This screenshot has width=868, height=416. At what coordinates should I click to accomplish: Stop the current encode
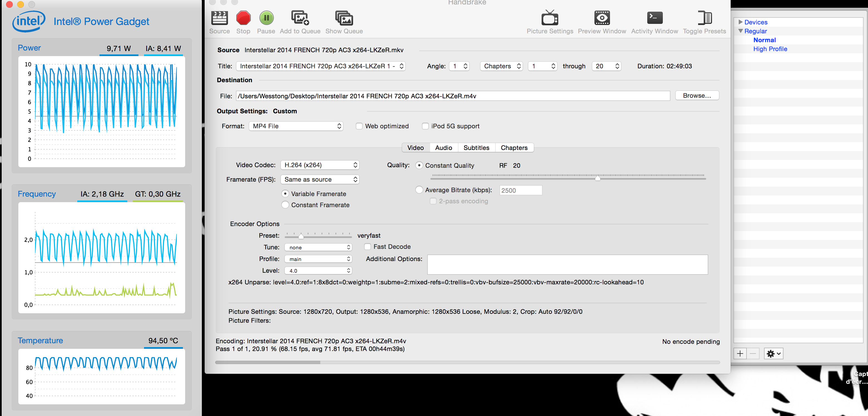243,18
